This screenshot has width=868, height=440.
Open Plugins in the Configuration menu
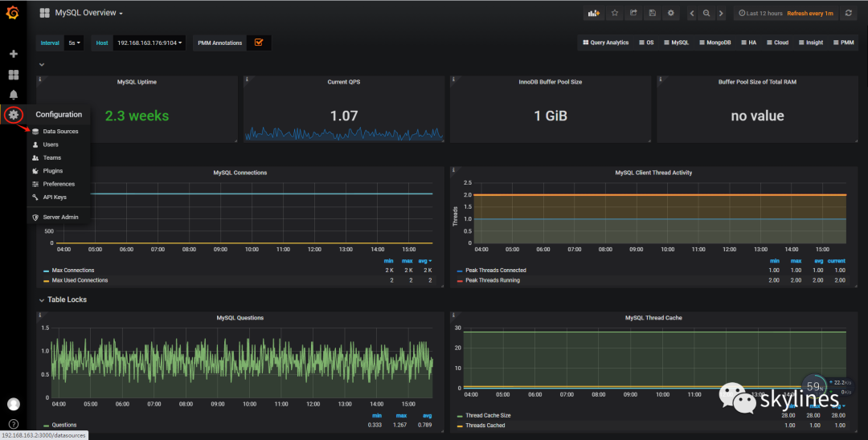coord(52,171)
